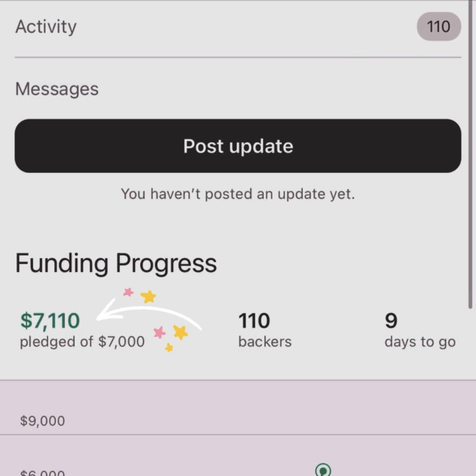Select the 9 days to go counter

click(x=391, y=321)
